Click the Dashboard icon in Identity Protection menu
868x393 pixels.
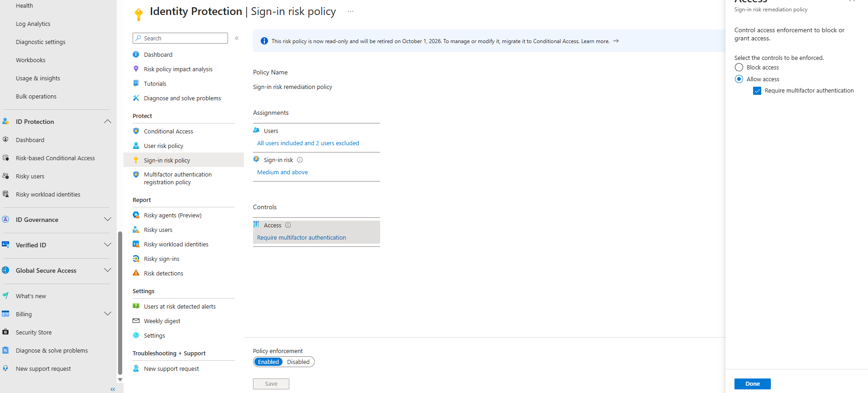click(x=136, y=54)
